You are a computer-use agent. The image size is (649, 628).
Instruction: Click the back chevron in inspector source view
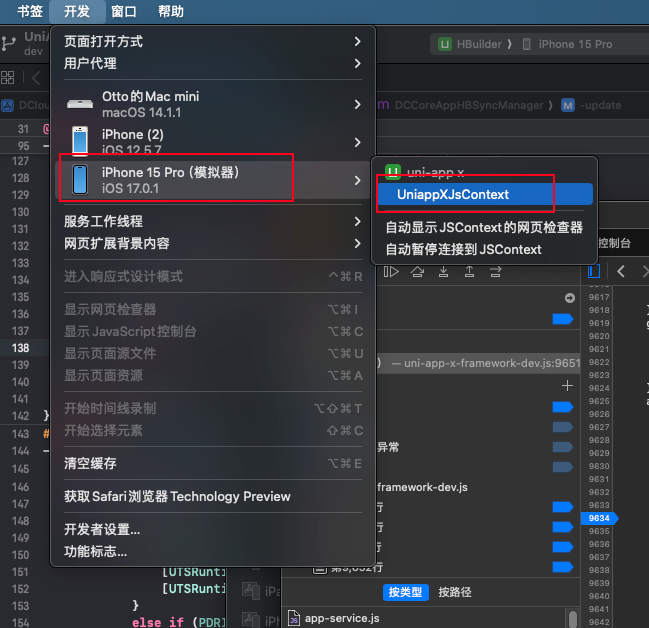pyautogui.click(x=620, y=272)
